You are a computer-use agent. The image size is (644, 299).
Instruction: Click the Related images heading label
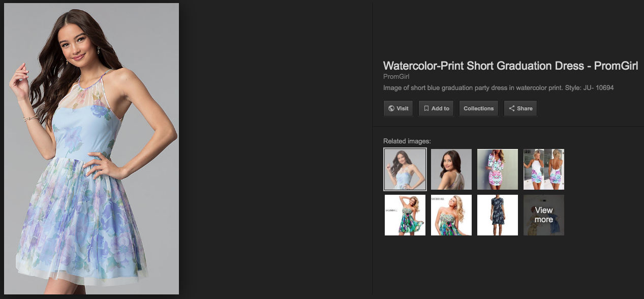point(407,141)
